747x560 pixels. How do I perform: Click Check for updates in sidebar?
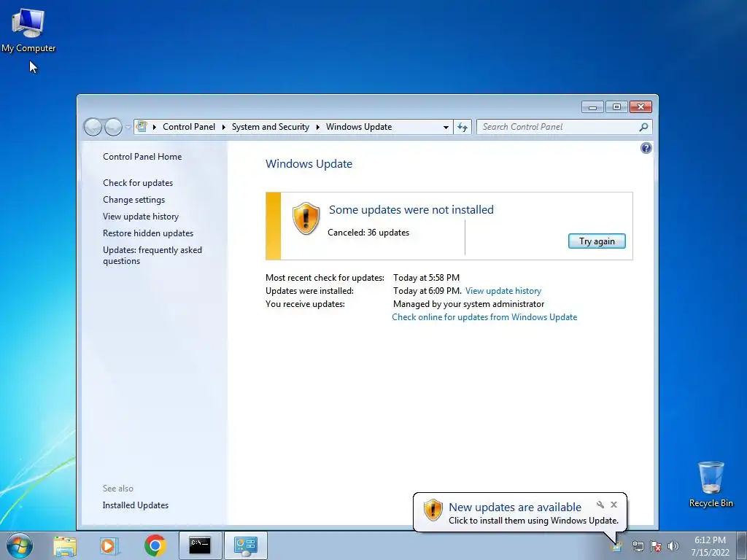pyautogui.click(x=138, y=183)
